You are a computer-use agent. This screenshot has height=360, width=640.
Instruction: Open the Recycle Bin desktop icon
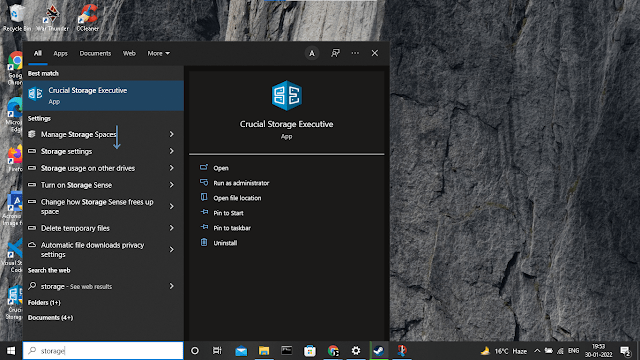pos(16,17)
